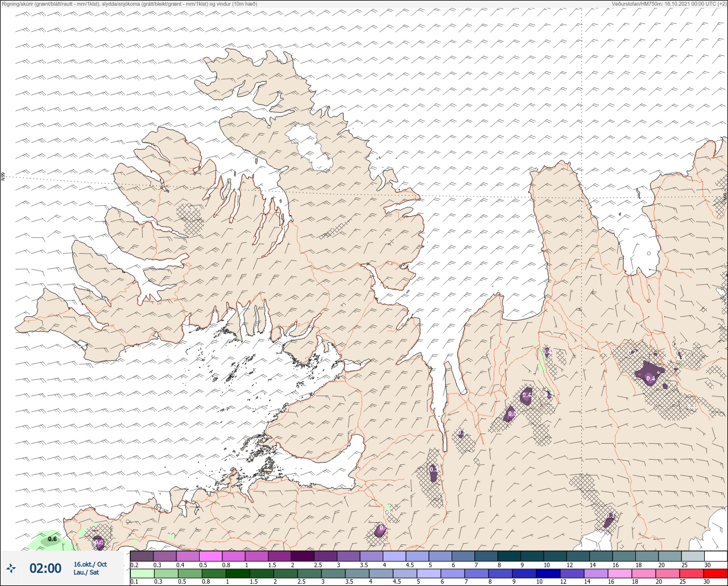728x586 pixels.
Task: Click the Veðurstofan logo beside the time
Action: click(11, 568)
